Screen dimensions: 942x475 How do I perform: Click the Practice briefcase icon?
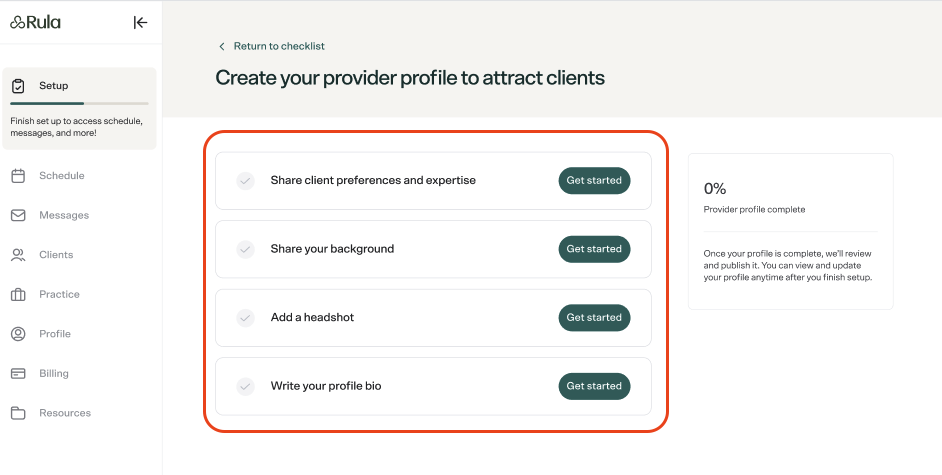(19, 295)
